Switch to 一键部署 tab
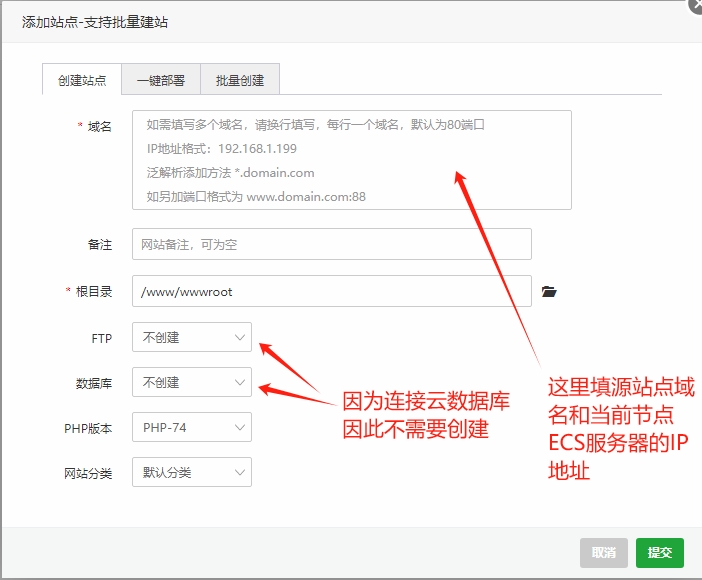This screenshot has height=580, width=702. (161, 80)
